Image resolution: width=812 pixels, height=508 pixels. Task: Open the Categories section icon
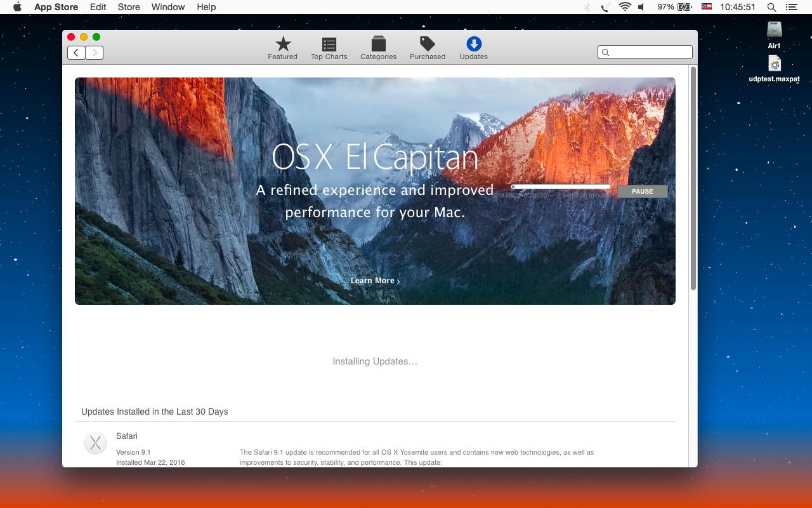(x=379, y=44)
